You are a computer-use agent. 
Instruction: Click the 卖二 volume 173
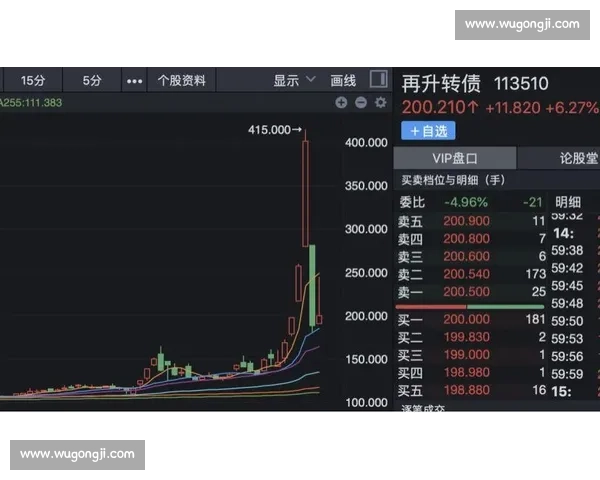[536, 274]
